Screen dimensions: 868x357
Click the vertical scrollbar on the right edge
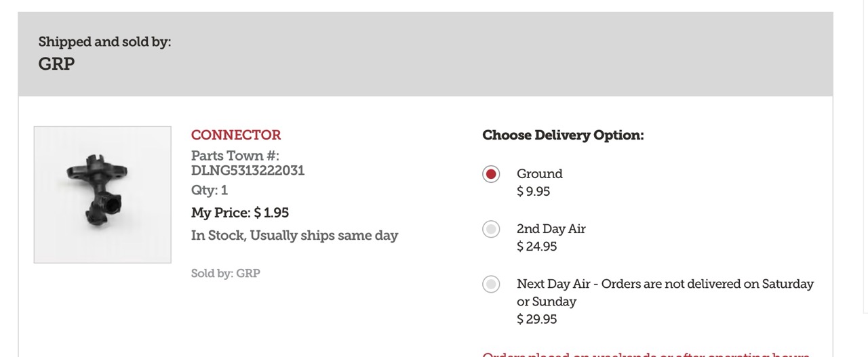(x=865, y=156)
